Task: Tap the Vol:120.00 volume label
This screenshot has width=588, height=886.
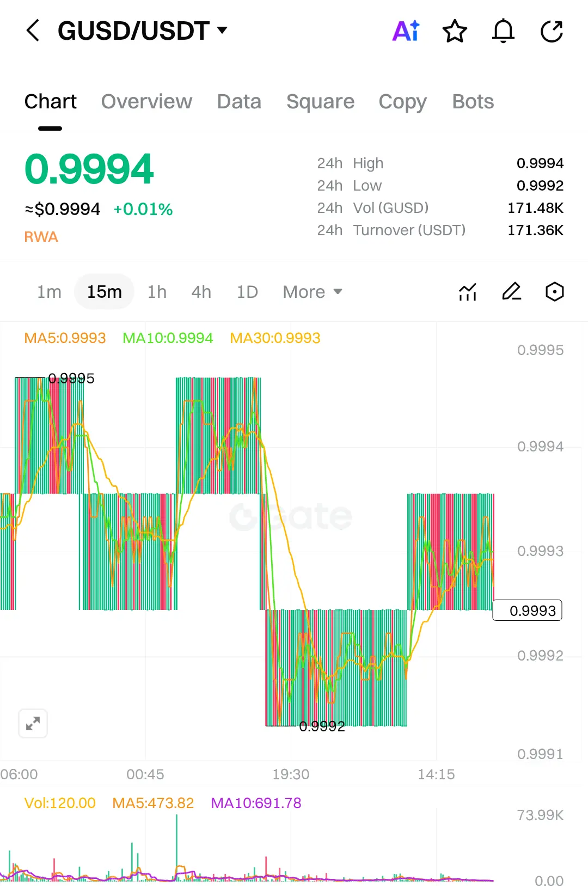Action: click(60, 803)
